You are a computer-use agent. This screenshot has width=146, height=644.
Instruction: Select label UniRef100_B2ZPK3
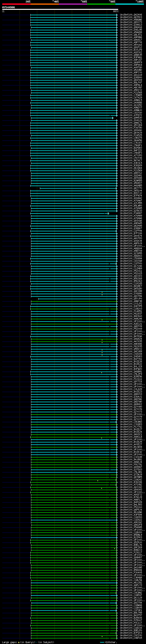click(131, 537)
